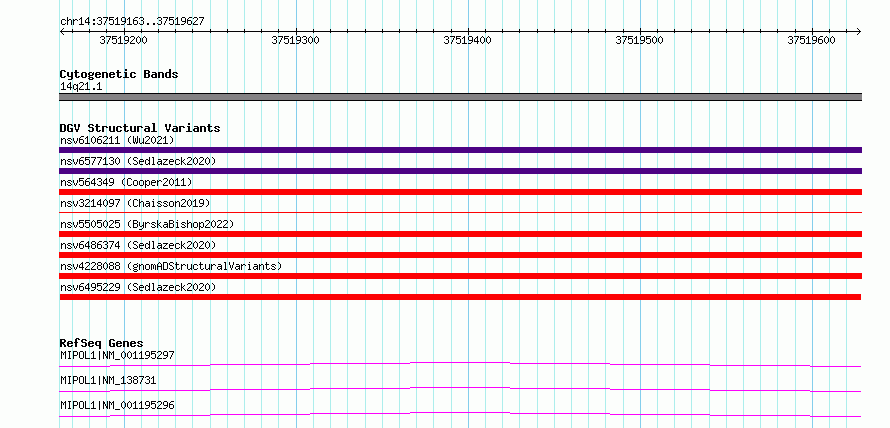Image resolution: width=890 pixels, height=428 pixels.
Task: Click the red bar for nsv5505025
Action: pos(460,234)
